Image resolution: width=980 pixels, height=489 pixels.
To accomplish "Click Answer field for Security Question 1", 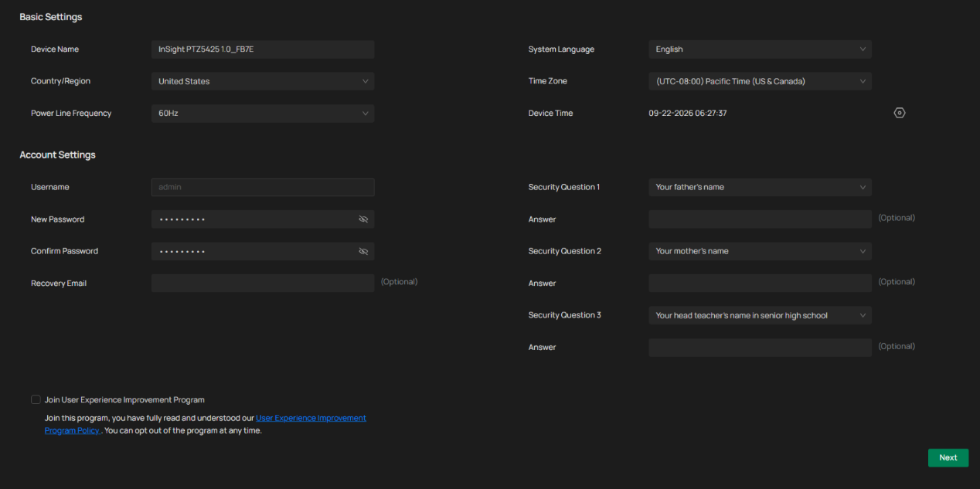I will 761,219.
